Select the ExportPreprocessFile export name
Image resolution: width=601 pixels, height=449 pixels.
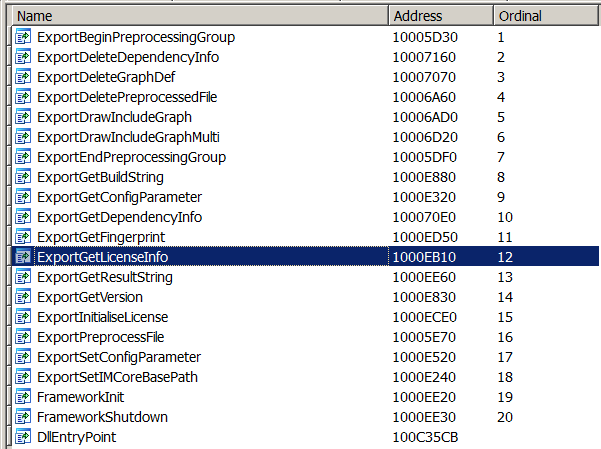(101, 337)
